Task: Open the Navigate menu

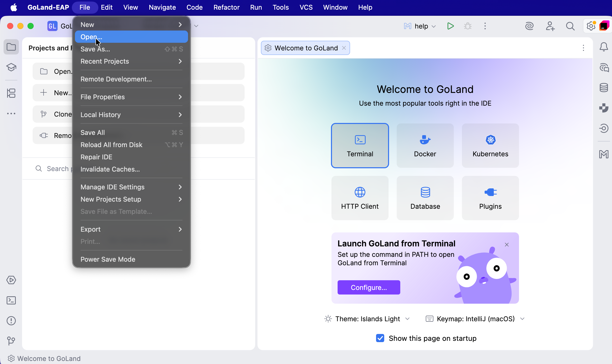Action: pyautogui.click(x=162, y=7)
